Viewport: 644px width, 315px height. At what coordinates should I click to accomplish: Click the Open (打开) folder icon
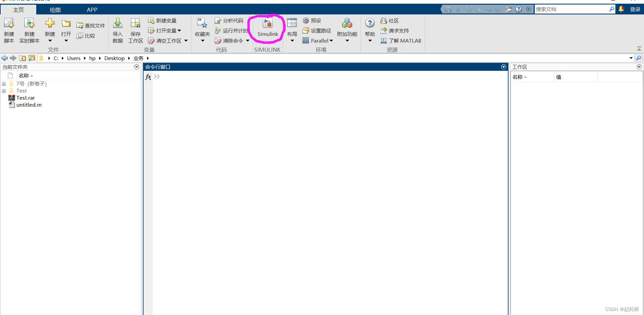tap(66, 23)
